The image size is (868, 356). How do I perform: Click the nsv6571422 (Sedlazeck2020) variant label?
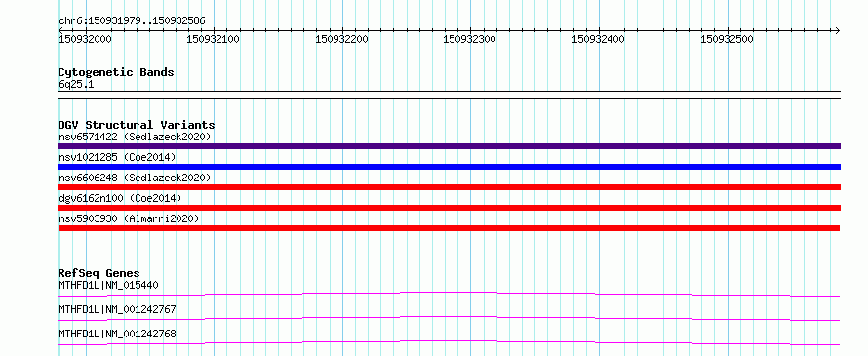[135, 137]
